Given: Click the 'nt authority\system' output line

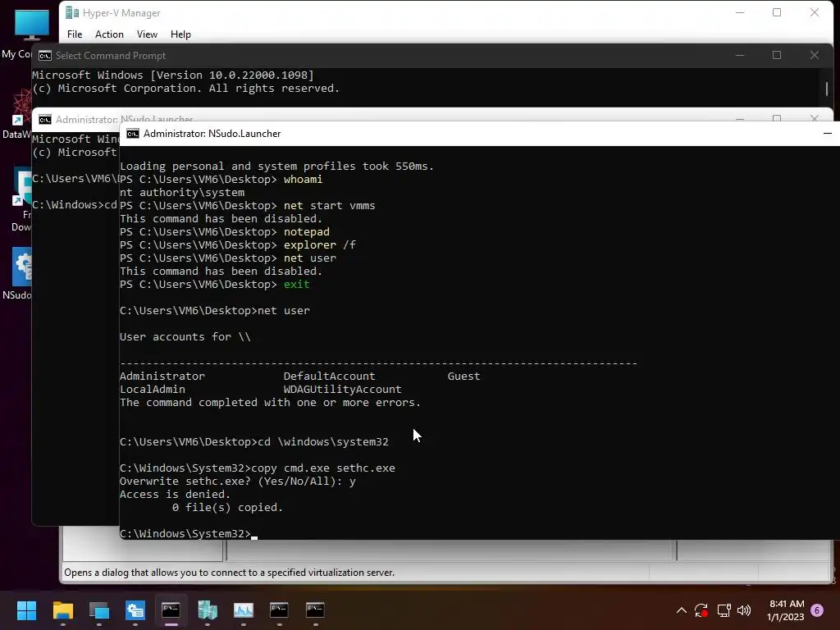Looking at the screenshot, I should tap(182, 192).
